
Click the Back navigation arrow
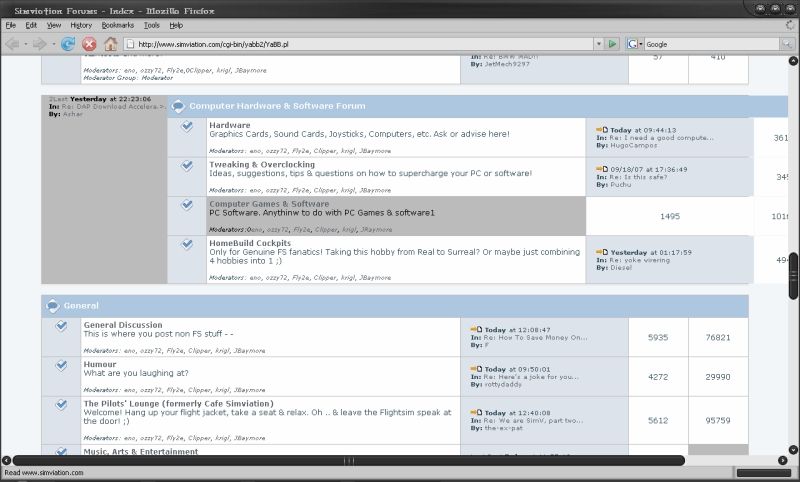coord(13,44)
